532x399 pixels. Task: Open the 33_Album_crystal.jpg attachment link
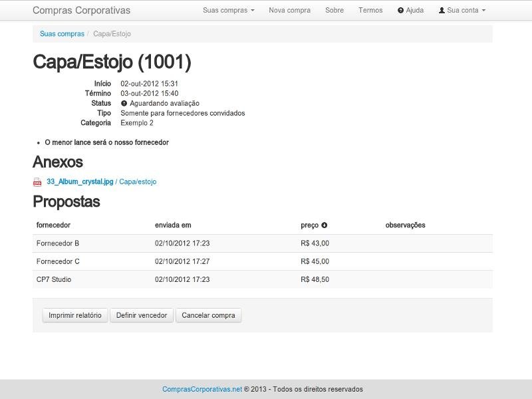[x=80, y=182]
